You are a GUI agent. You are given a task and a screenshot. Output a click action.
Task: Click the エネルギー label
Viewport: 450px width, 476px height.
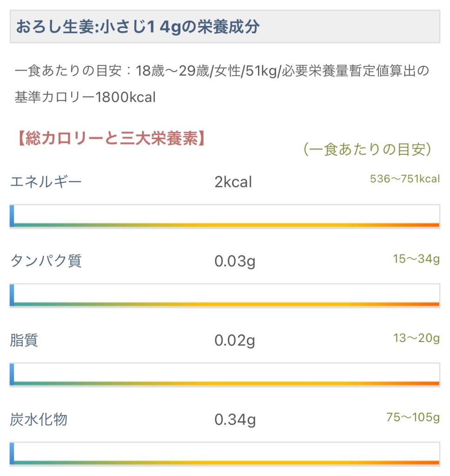pyautogui.click(x=46, y=181)
